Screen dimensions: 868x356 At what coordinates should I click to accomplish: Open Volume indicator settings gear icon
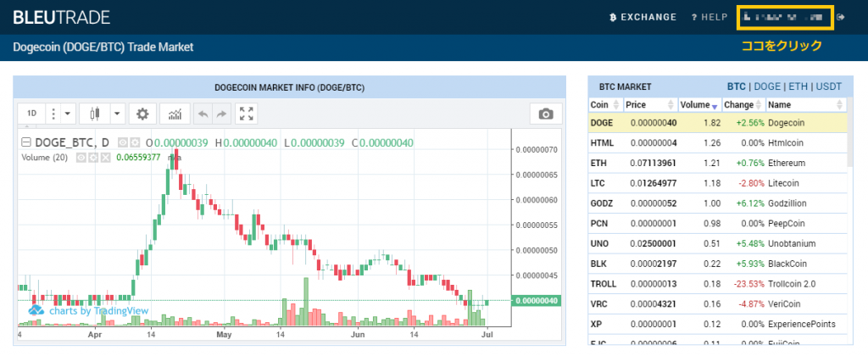(93, 158)
